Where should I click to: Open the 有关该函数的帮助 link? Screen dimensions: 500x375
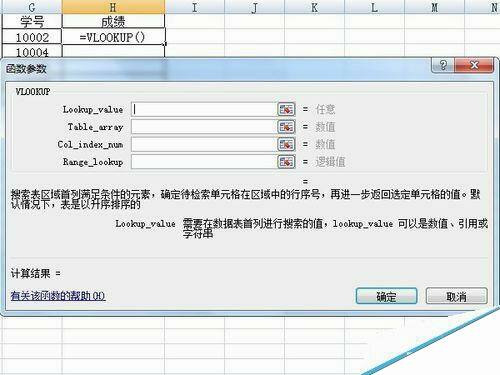58,296
